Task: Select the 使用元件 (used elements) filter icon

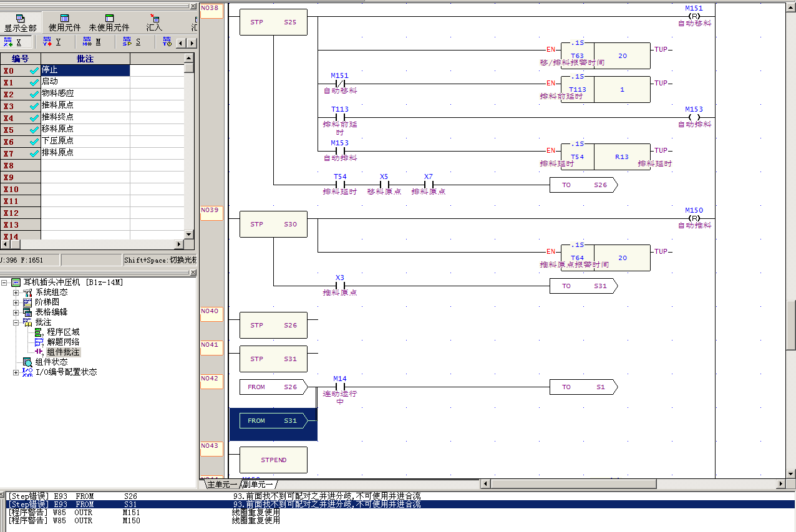Action: (65, 19)
